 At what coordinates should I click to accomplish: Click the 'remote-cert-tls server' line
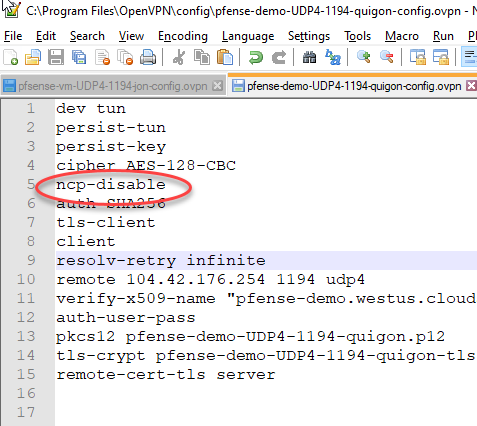tap(166, 374)
